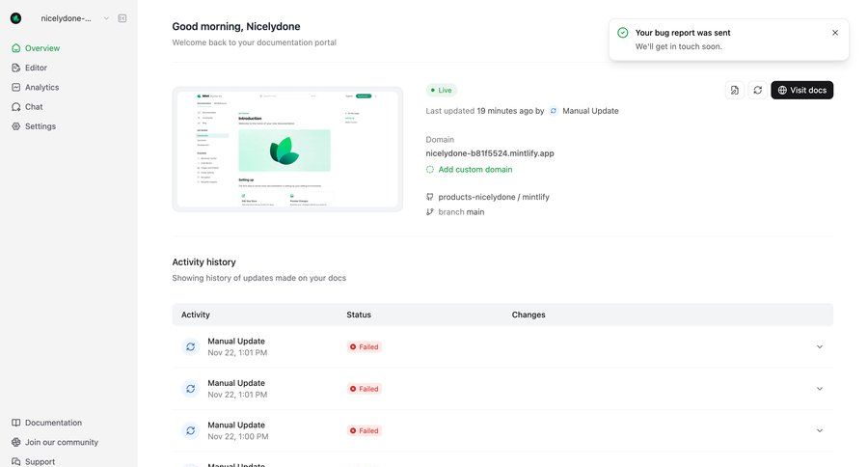Image resolution: width=868 pixels, height=467 pixels.
Task: Click Manual Update text in last updated line
Action: (590, 111)
